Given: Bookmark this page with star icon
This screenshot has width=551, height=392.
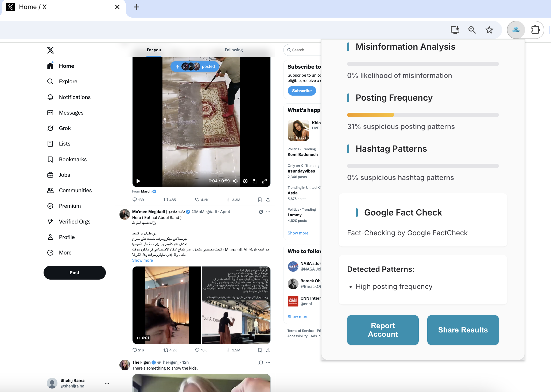Looking at the screenshot, I should tap(489, 30).
